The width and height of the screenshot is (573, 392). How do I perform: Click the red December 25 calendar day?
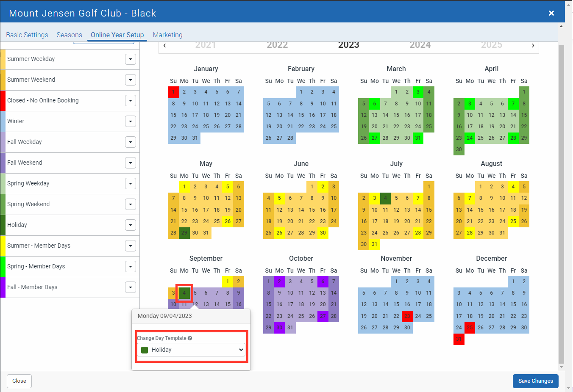pos(470,328)
